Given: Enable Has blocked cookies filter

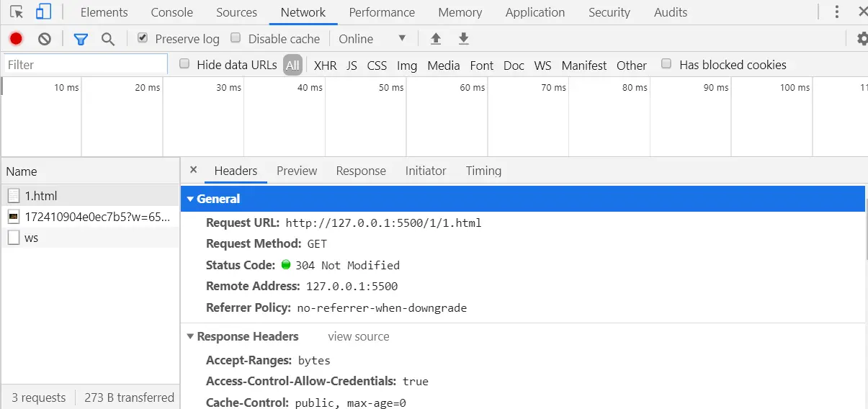Looking at the screenshot, I should [666, 64].
